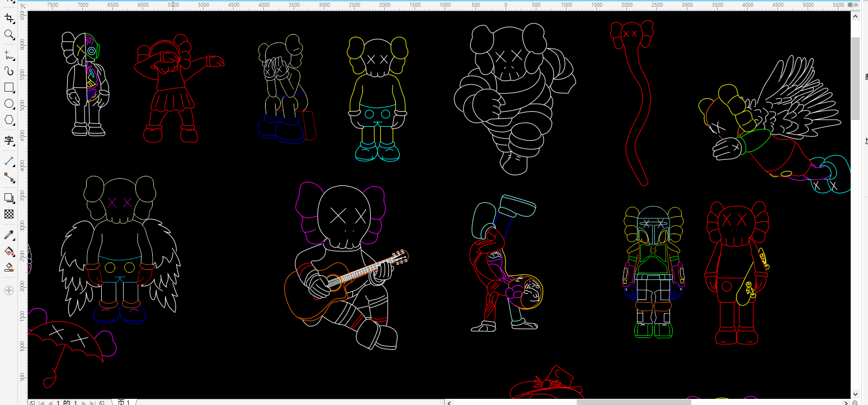Viewport: 868px width, 405px height.
Task: Select the half-dissected anatomy figure drawing
Action: point(86,84)
